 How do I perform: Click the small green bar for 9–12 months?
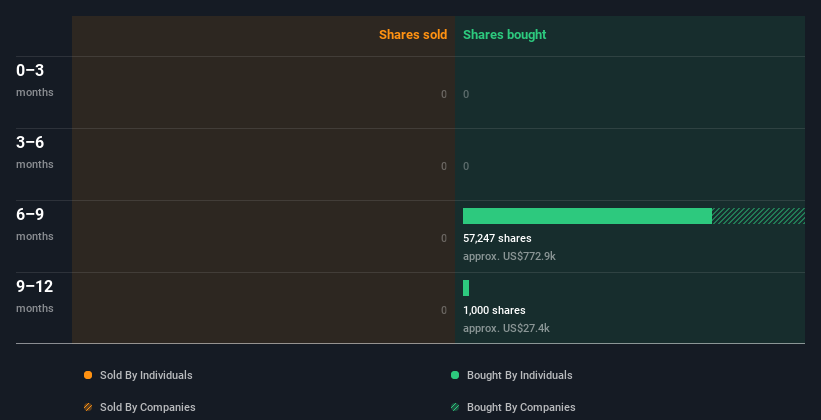coord(466,288)
